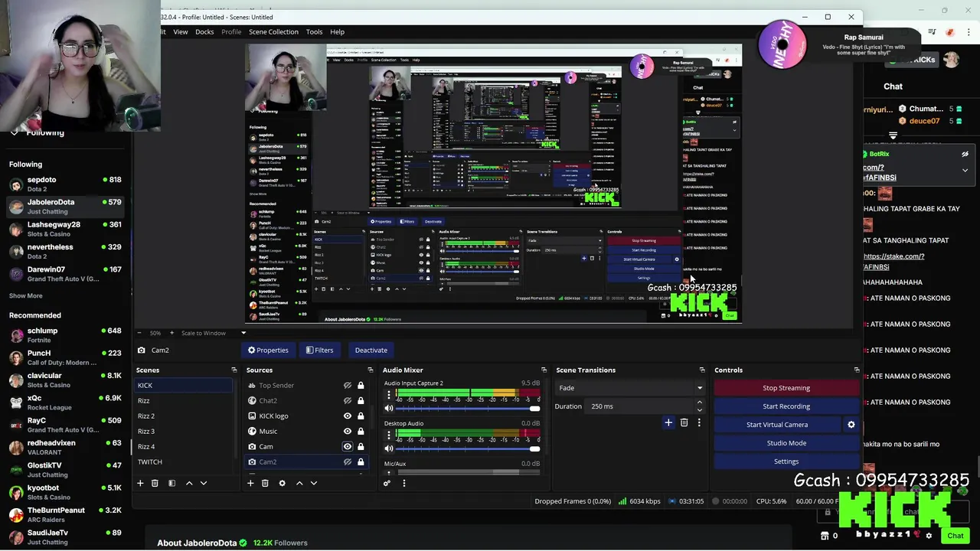Enable Studio Mode in Controls
Screen dimensions: 980x551
point(786,443)
